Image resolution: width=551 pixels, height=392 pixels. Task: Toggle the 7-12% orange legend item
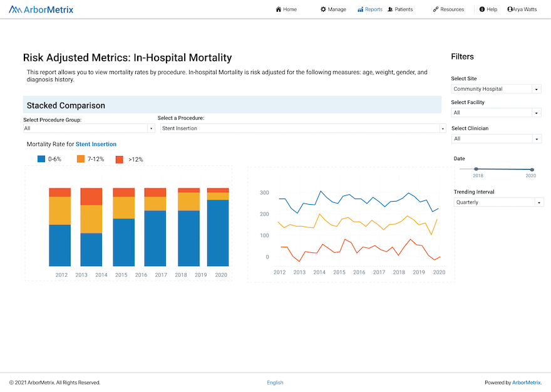coord(81,159)
